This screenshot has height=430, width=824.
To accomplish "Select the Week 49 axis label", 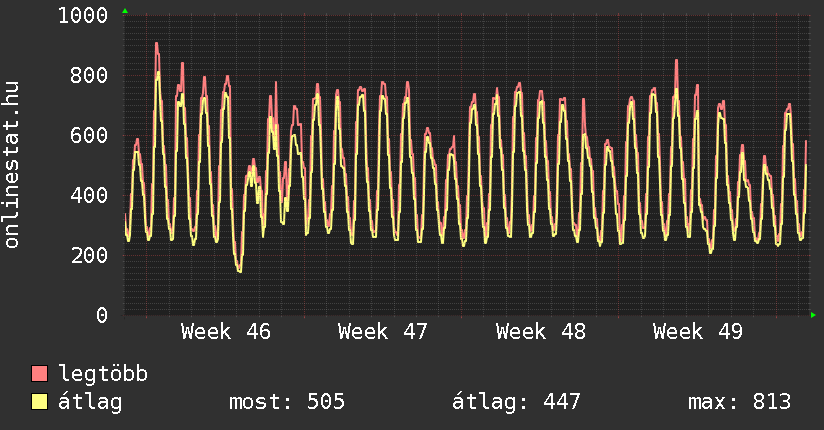I will tap(698, 332).
